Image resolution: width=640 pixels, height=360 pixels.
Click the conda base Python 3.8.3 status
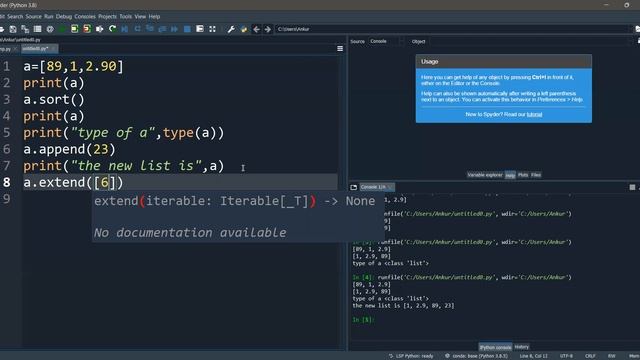[x=477, y=356]
